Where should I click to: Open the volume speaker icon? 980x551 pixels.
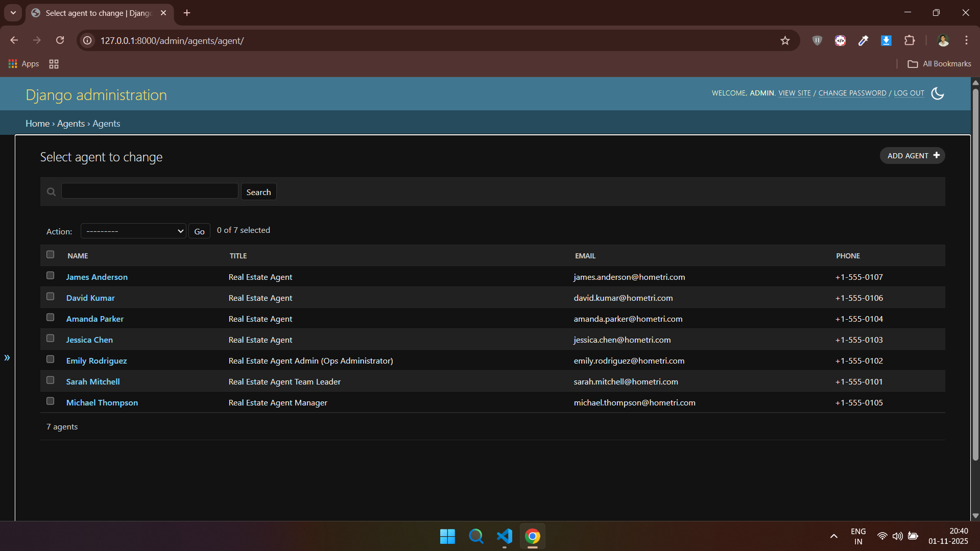pyautogui.click(x=897, y=536)
